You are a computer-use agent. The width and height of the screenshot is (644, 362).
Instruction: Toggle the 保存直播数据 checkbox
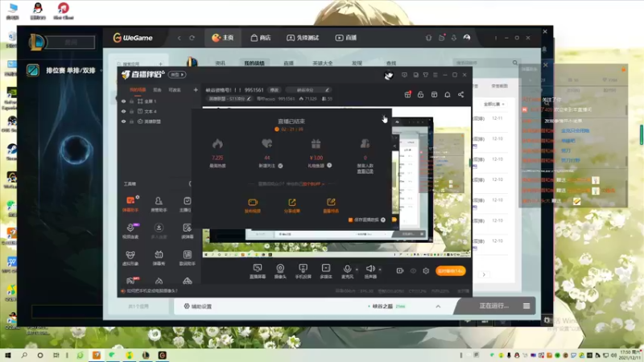pyautogui.click(x=350, y=220)
